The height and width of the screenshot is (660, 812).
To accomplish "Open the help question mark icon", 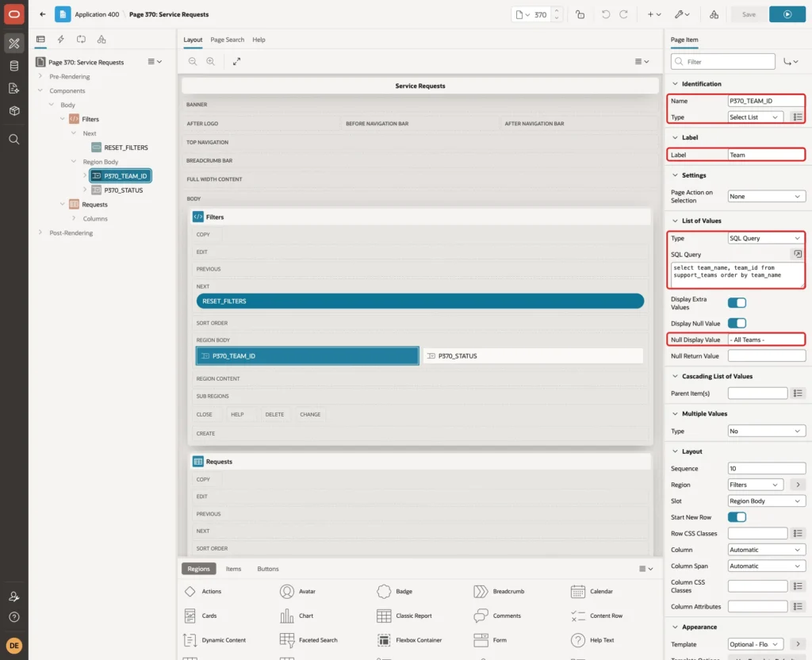I will tap(14, 617).
